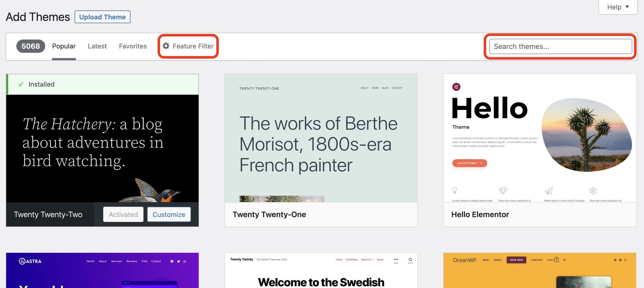644x288 pixels.
Task: Open the Astra theme thumbnail
Action: pyautogui.click(x=102, y=270)
